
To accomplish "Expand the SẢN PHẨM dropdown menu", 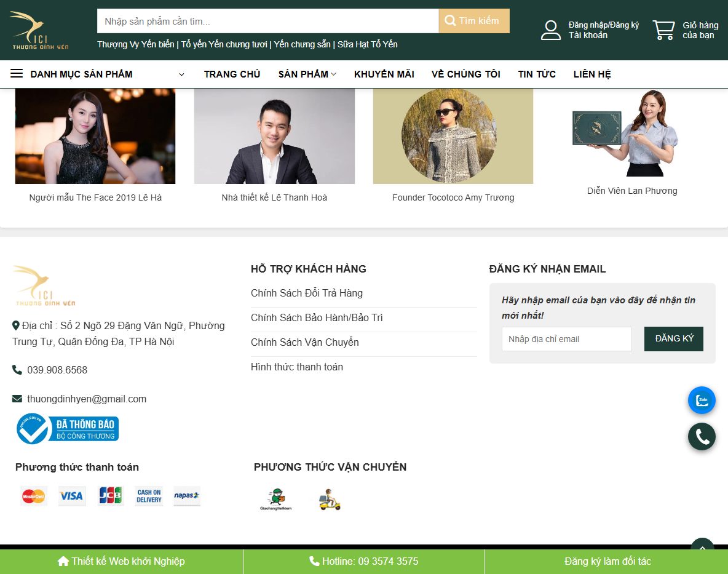I will click(x=307, y=74).
